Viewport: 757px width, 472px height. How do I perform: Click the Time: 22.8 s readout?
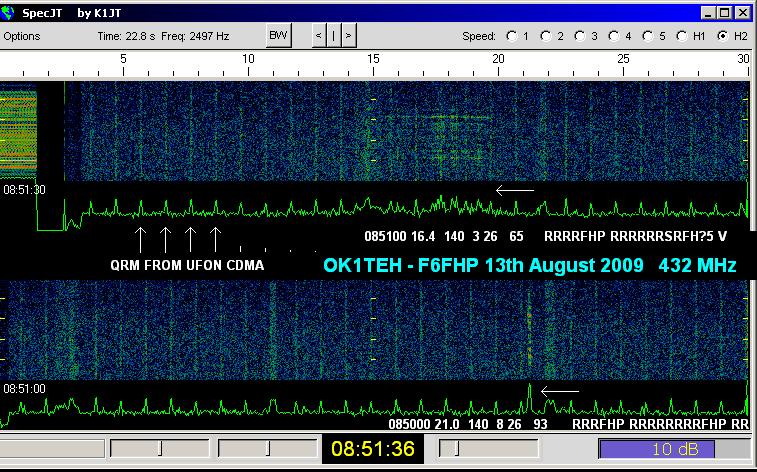coord(126,36)
